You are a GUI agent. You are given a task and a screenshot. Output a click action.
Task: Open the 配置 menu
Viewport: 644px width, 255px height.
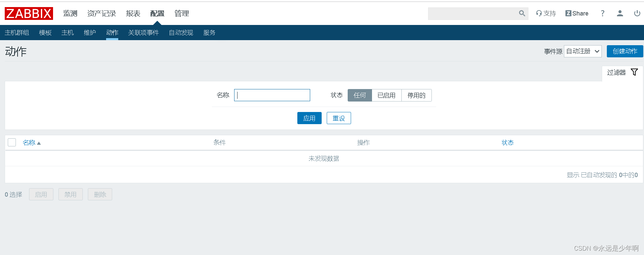[x=157, y=13]
